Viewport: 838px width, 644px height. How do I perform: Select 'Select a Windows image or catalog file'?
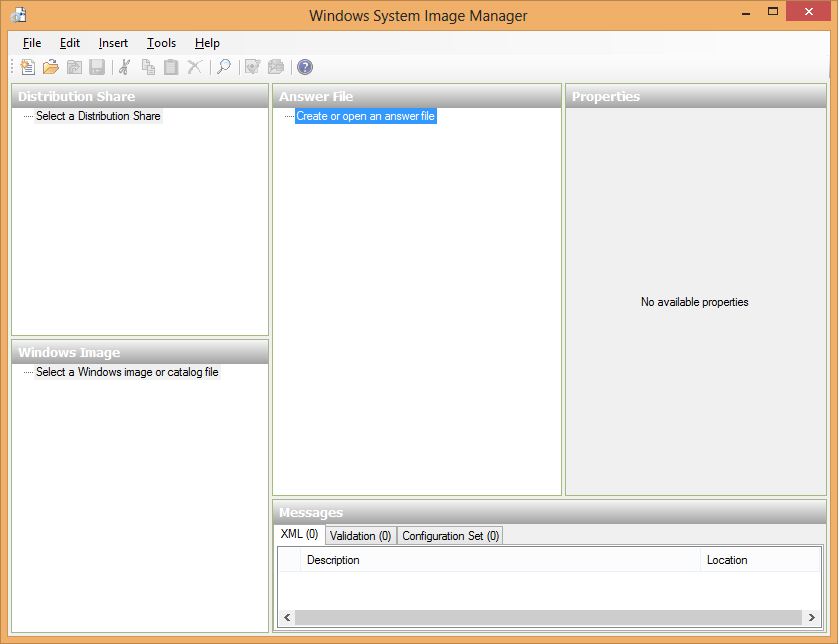click(127, 372)
